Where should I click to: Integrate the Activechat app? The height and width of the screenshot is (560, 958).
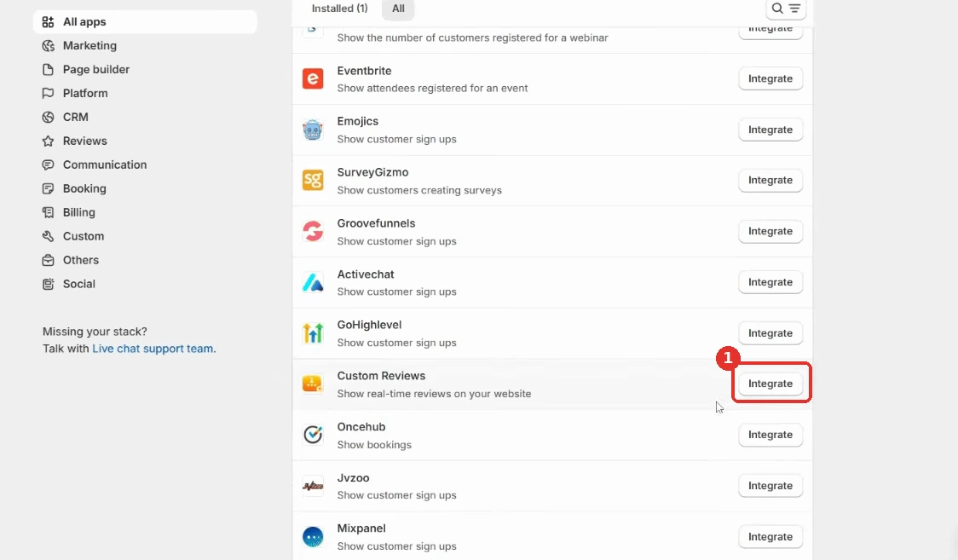point(770,282)
